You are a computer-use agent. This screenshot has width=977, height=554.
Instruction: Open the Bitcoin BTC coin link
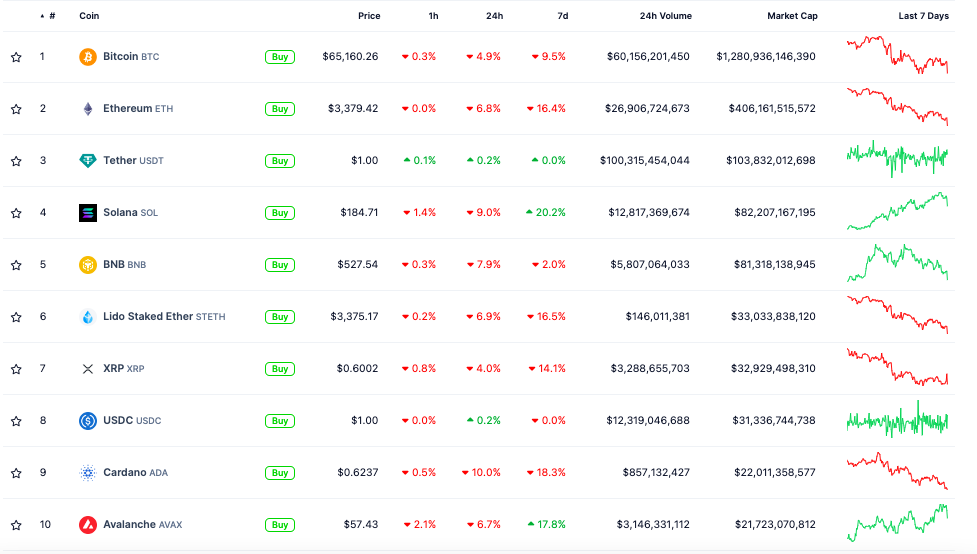131,57
